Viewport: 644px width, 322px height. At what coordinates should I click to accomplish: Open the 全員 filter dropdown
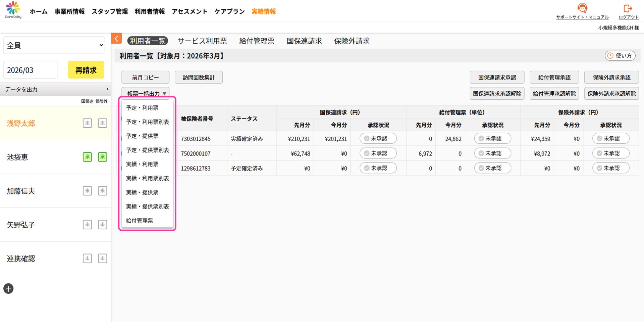point(54,45)
